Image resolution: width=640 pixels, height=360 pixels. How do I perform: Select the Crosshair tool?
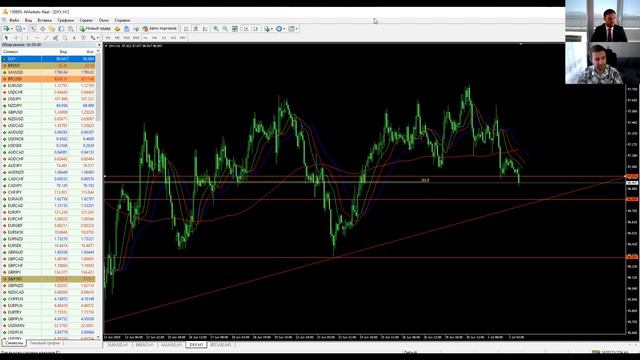(17, 38)
